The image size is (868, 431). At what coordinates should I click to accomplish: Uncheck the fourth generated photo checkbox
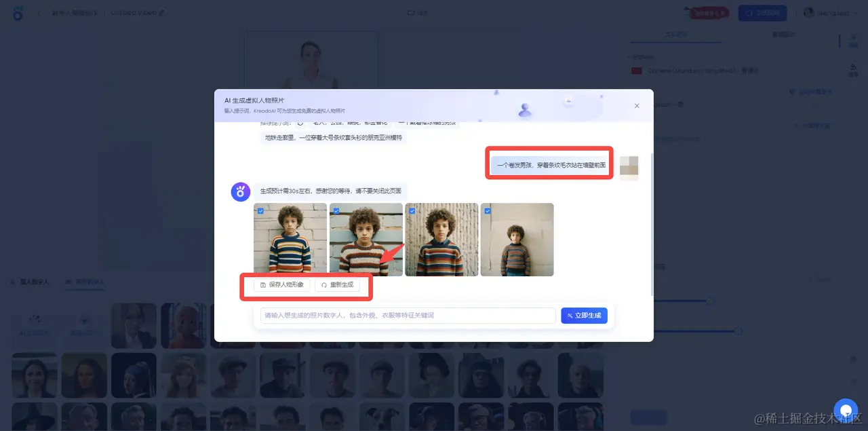pos(488,210)
